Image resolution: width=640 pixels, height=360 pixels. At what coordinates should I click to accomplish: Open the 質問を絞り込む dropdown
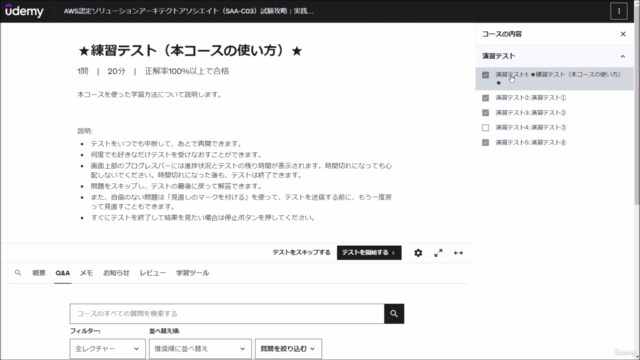point(288,349)
